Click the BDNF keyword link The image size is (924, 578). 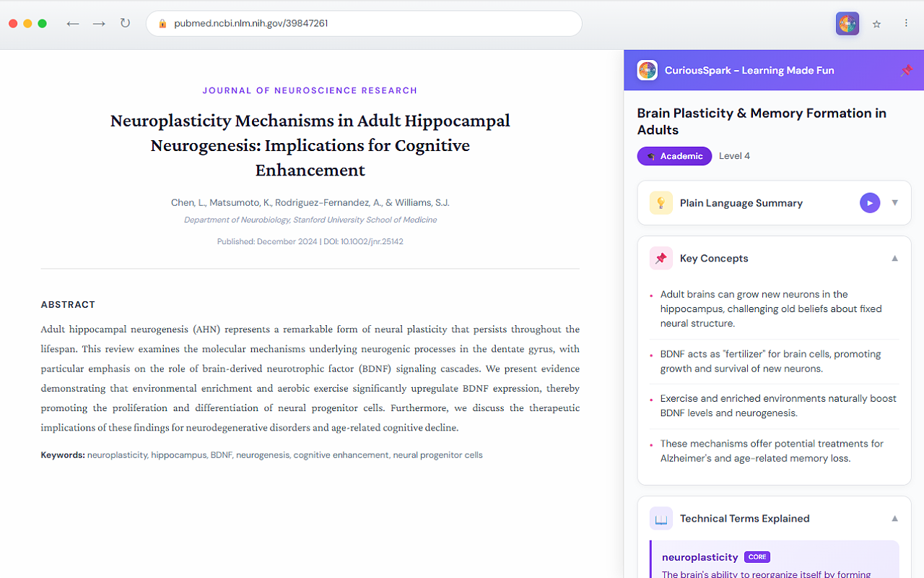[x=222, y=455]
